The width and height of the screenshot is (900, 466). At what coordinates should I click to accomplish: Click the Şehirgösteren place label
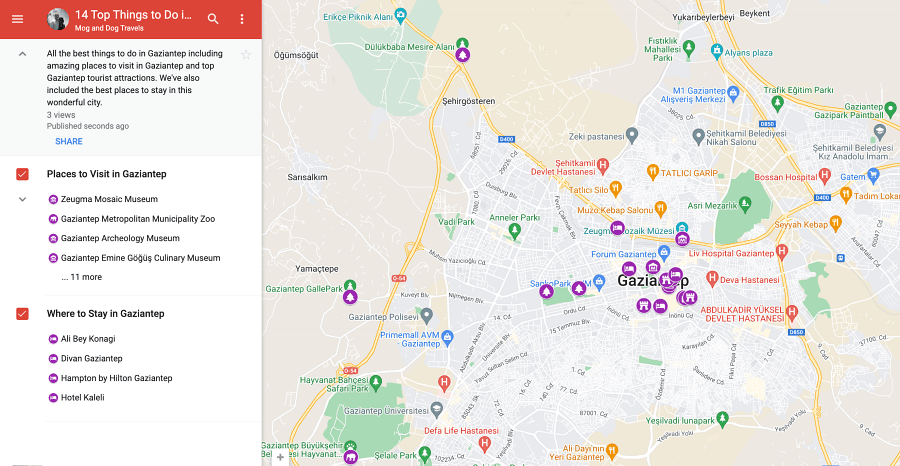coord(468,101)
